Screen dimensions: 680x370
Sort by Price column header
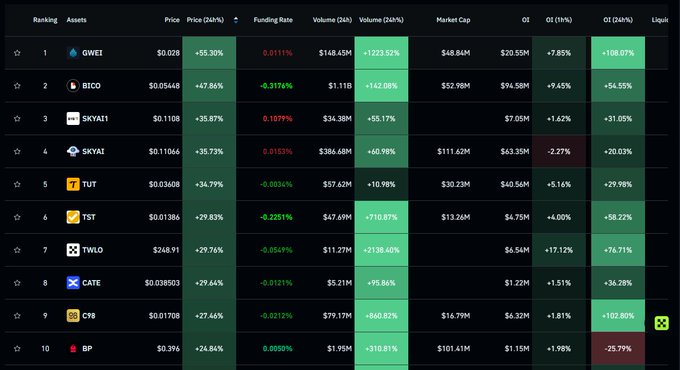point(172,20)
